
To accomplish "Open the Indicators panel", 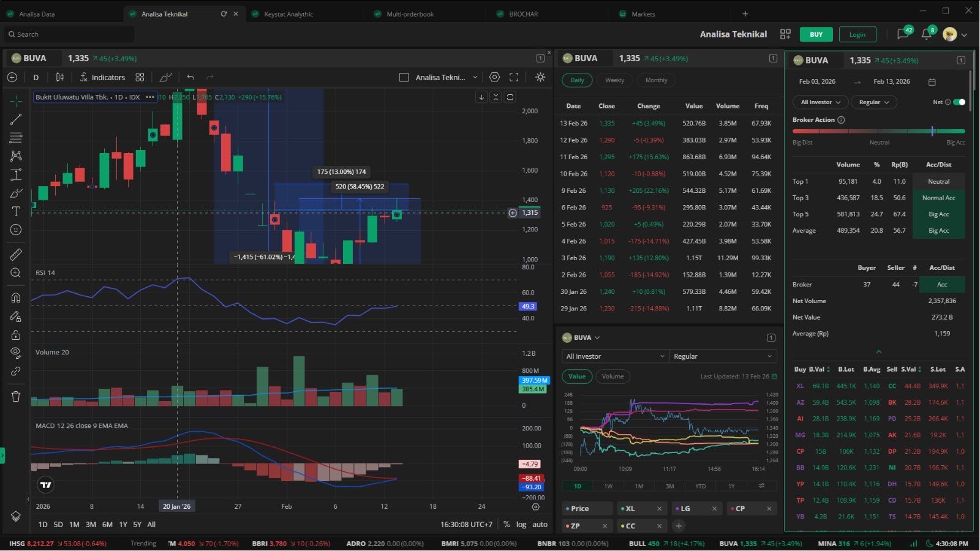I will pyautogui.click(x=102, y=77).
